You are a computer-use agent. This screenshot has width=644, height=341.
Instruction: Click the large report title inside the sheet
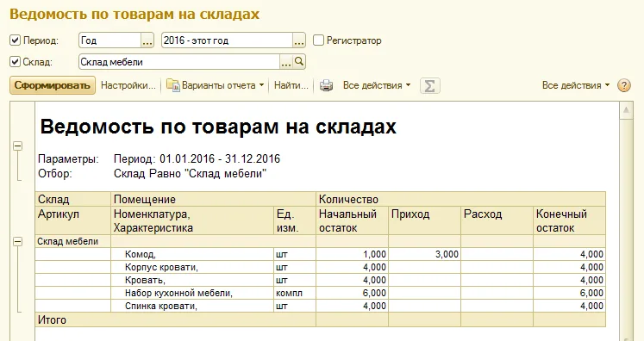coord(218,127)
